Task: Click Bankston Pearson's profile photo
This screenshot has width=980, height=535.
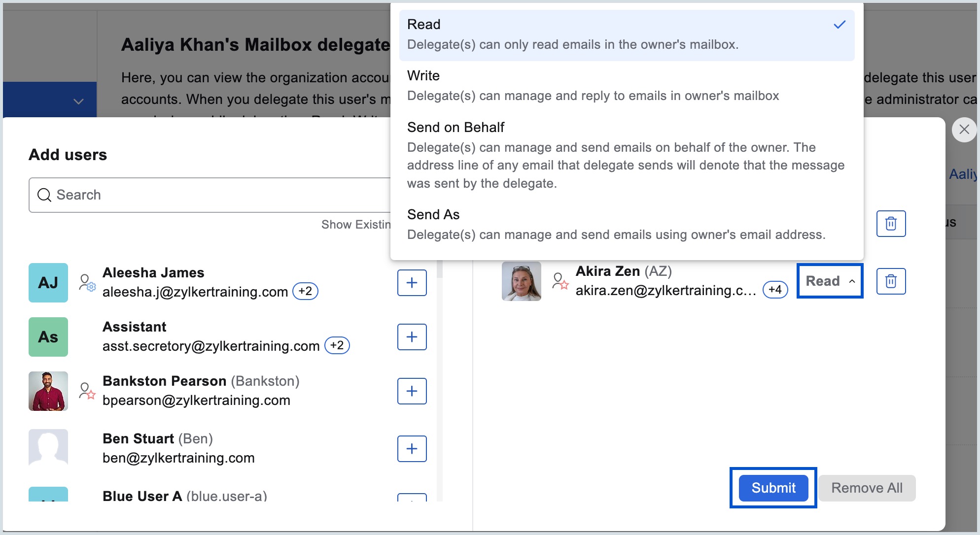Action: 48,391
